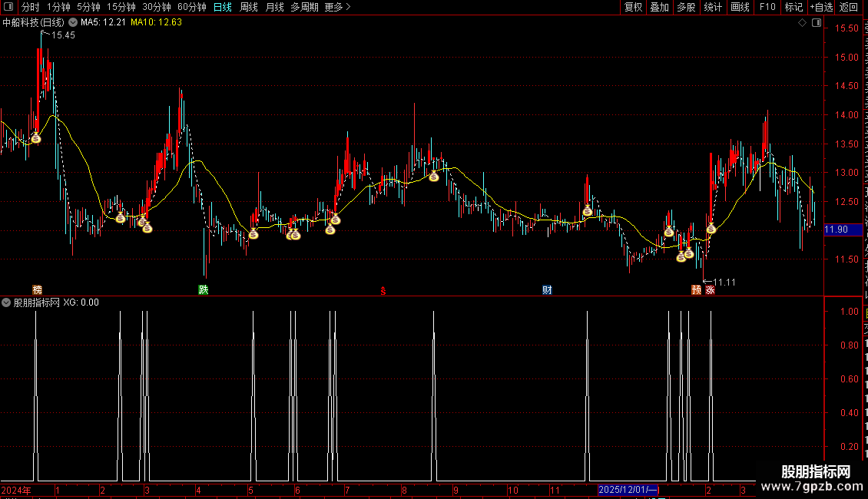Click the 预 forecast marker
The image size is (868, 499).
697,289
